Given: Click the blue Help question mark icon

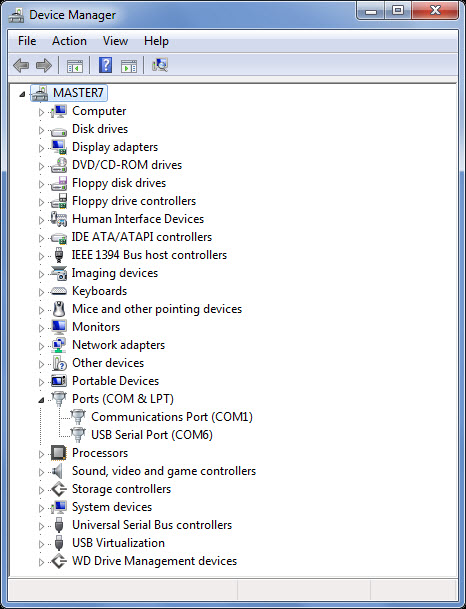Looking at the screenshot, I should [105, 65].
